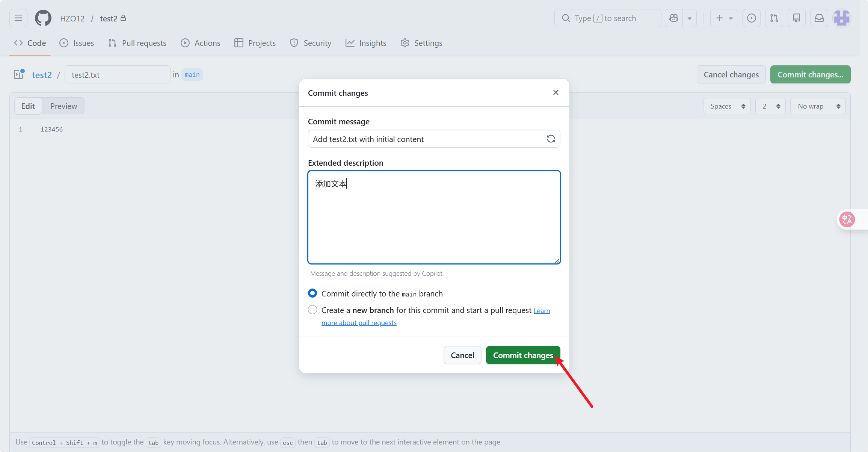Expand the file tree sidebar icon
Viewport: 868px width, 452px height.
[x=19, y=74]
